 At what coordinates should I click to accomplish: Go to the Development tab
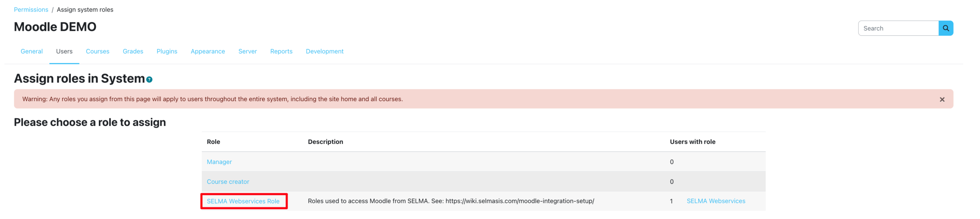tap(324, 51)
